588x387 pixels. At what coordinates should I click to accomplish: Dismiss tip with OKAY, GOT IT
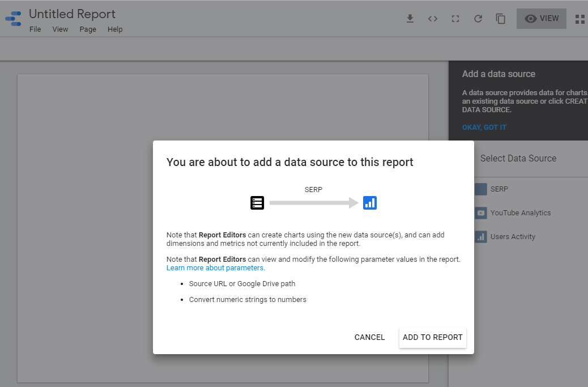[x=484, y=127]
